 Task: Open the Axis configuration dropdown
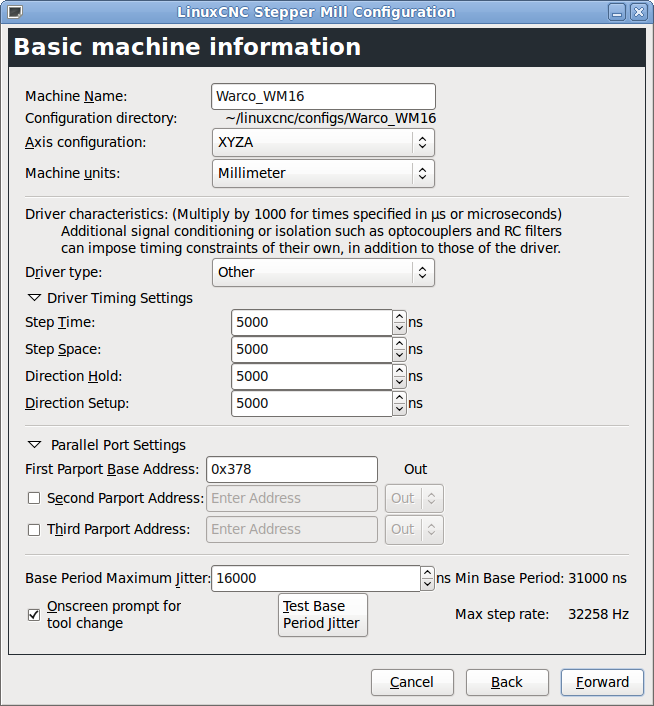click(324, 142)
